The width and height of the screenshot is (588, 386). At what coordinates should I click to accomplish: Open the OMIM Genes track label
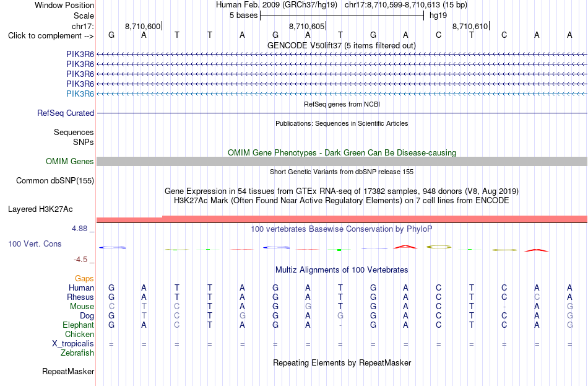pos(70,162)
